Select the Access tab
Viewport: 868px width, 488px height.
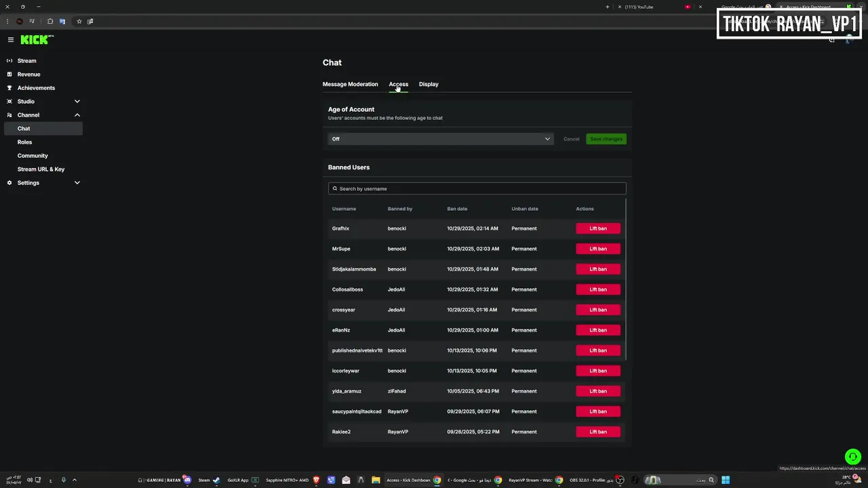tap(398, 84)
